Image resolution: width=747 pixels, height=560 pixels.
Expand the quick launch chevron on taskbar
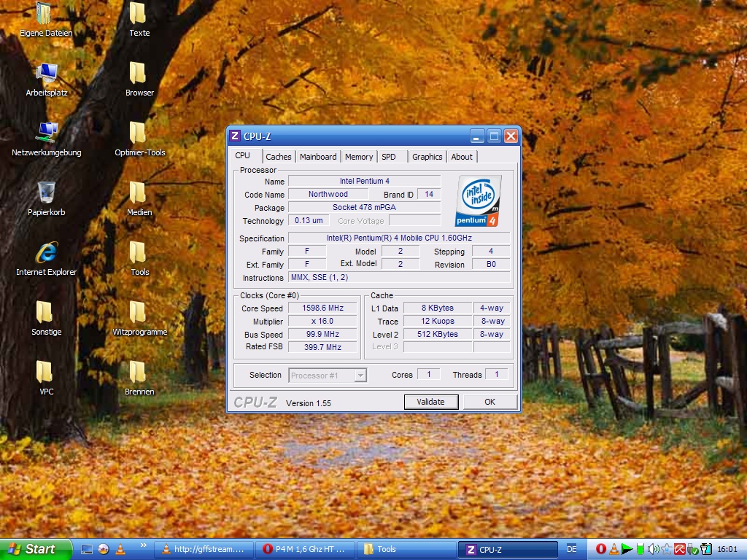click(143, 545)
